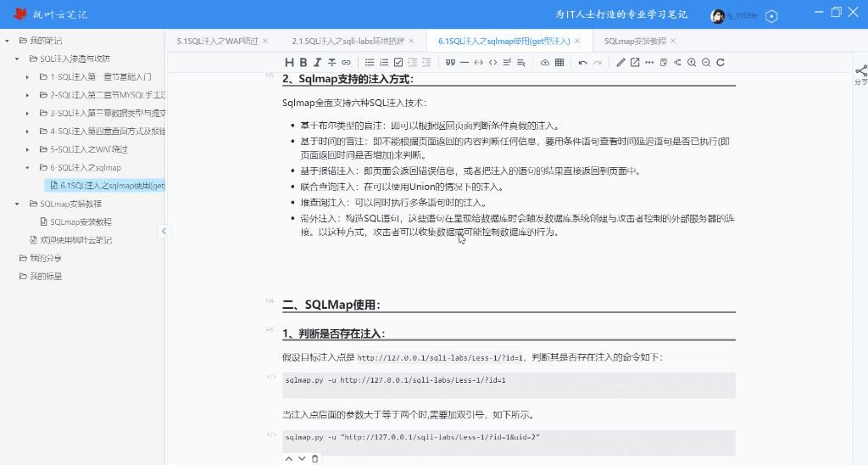Expand the 5-SQL注入之WAF绕过 folder
The width and height of the screenshot is (868, 465).
coord(28,149)
